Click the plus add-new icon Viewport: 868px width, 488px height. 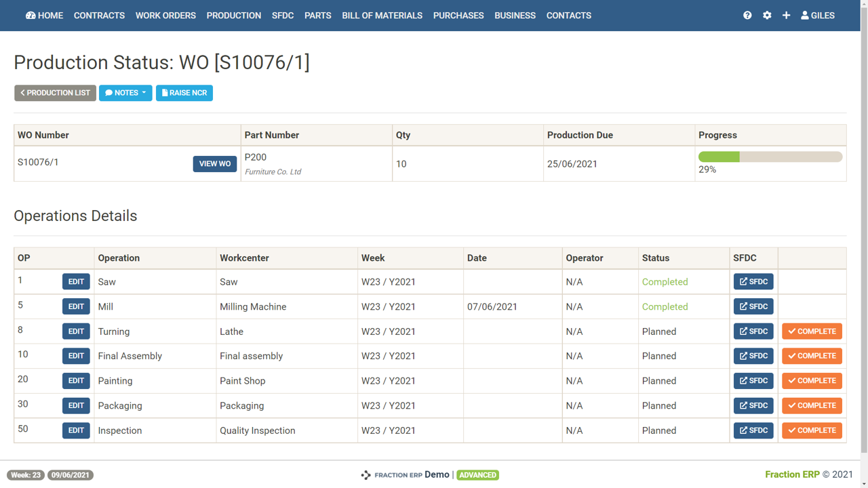pos(786,16)
